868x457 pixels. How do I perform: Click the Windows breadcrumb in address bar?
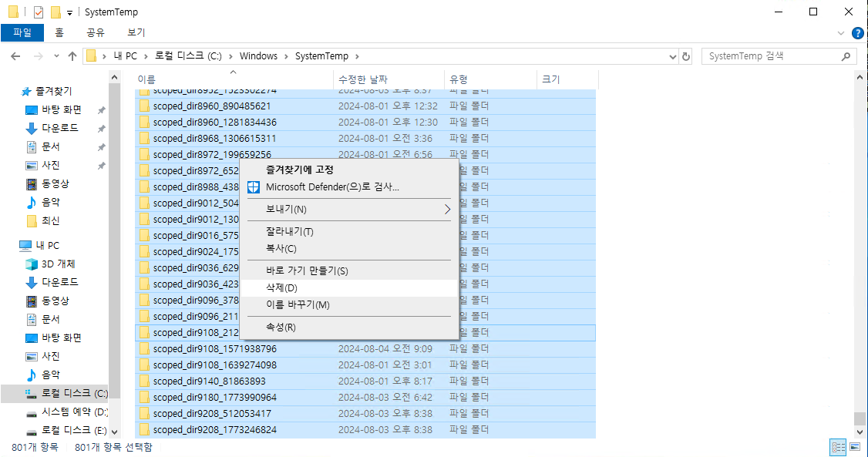click(x=258, y=56)
